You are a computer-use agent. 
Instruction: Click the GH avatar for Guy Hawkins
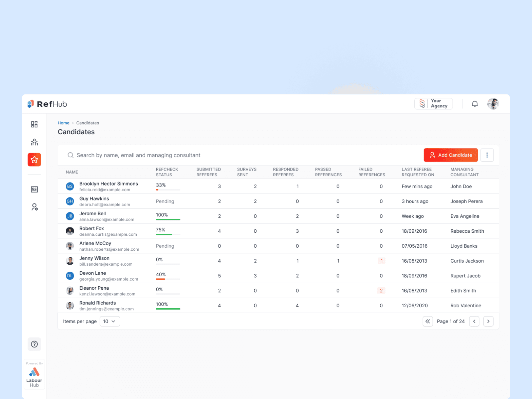point(70,201)
